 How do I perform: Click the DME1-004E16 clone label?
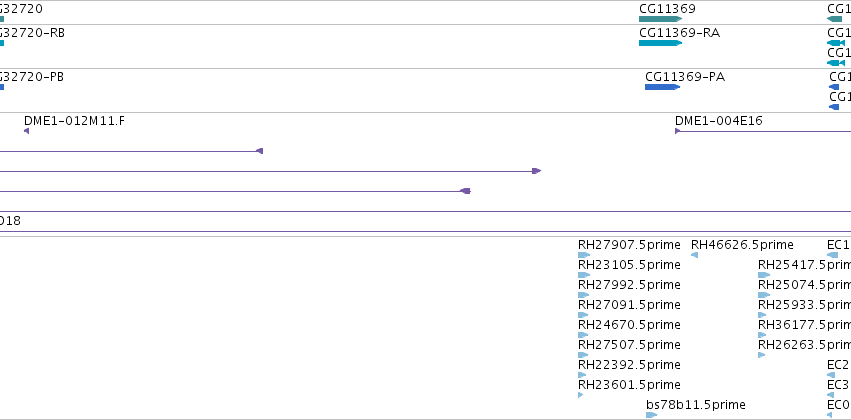coord(719,120)
